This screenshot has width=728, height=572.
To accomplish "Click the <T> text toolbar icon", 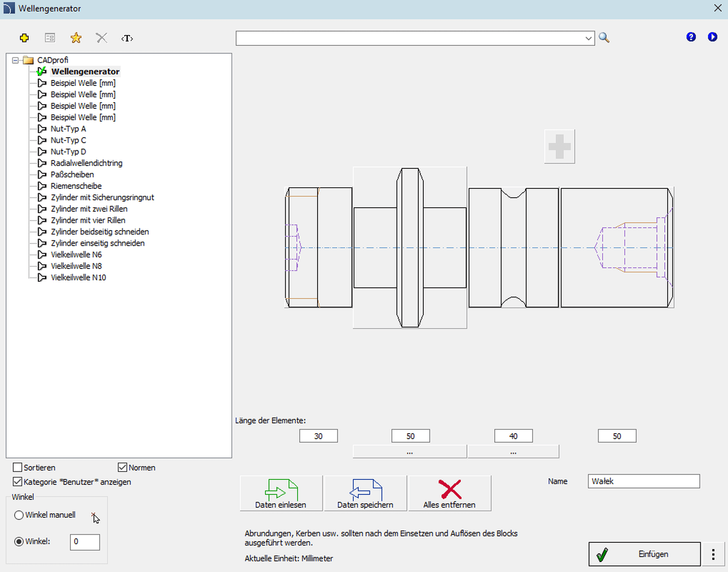I will tap(127, 38).
